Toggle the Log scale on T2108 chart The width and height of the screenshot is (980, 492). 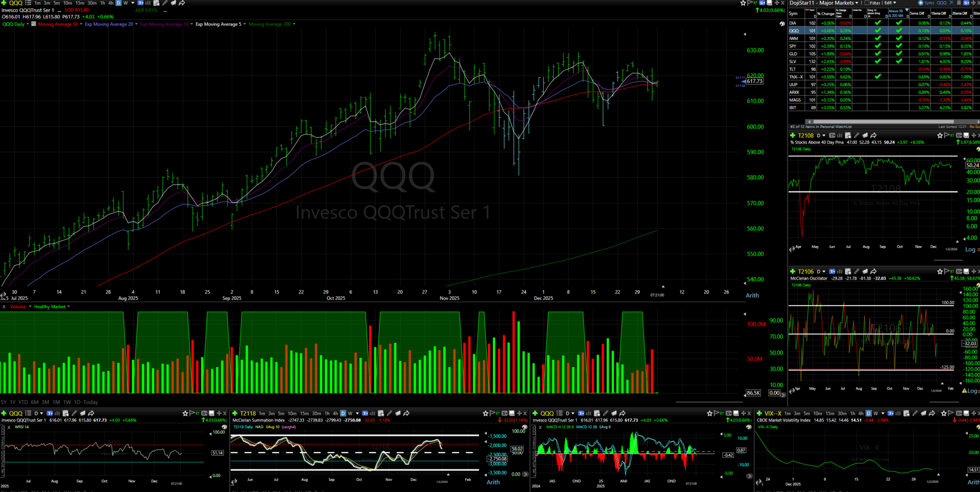970,250
